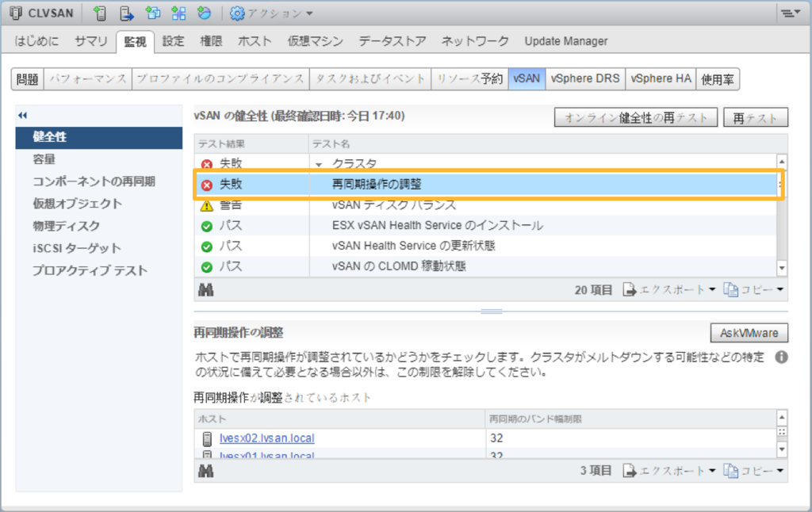Collapse the left navigation pane arrow
This screenshot has width=812, height=512.
pyautogui.click(x=23, y=116)
